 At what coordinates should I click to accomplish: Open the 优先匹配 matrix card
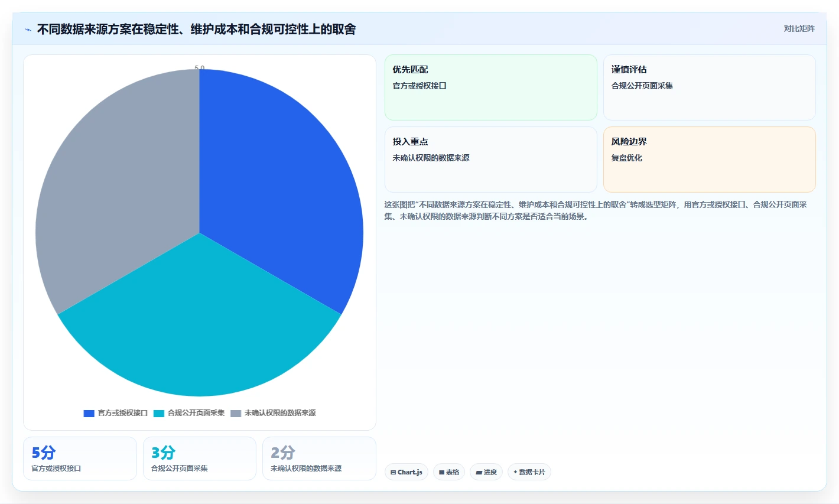tap(491, 87)
